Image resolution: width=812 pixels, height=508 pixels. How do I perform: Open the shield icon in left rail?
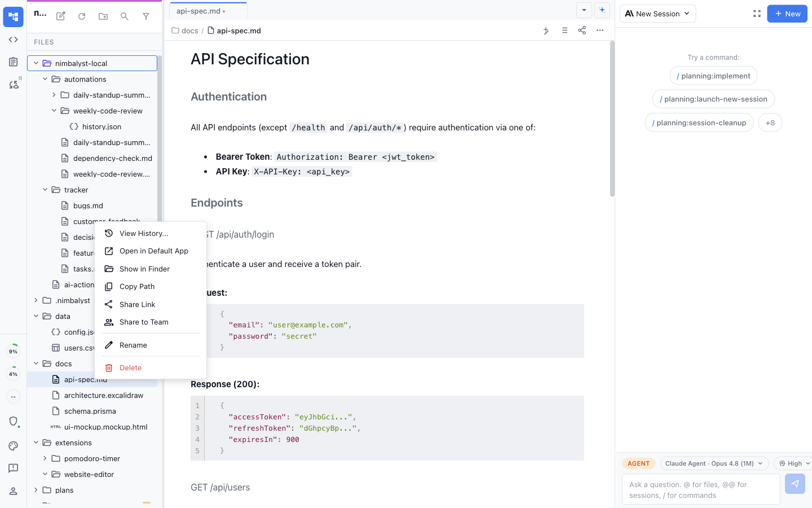click(x=14, y=421)
